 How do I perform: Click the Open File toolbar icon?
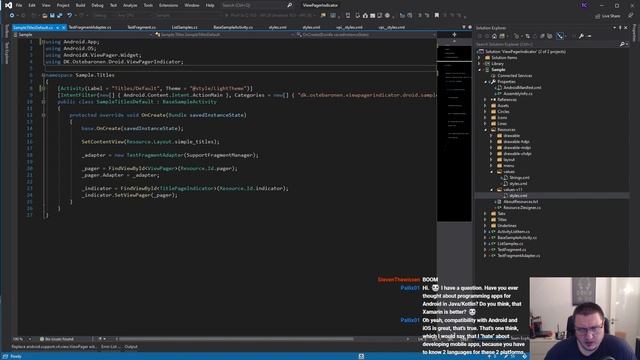point(44,16)
